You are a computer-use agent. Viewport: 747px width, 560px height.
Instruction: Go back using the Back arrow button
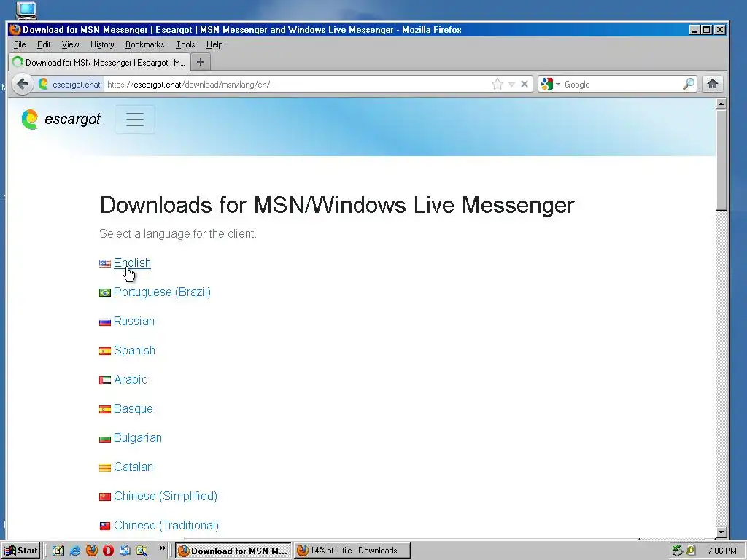[23, 85]
